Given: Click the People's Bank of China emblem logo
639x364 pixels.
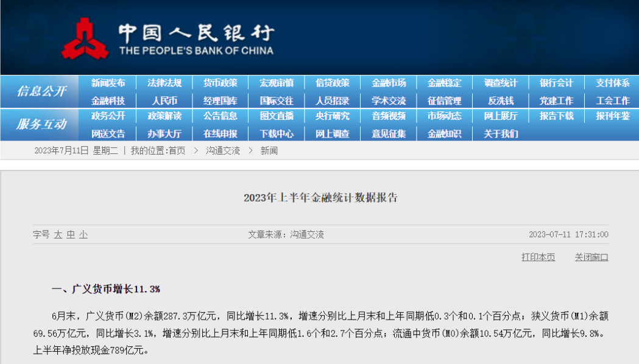Looking at the screenshot, I should (x=85, y=38).
